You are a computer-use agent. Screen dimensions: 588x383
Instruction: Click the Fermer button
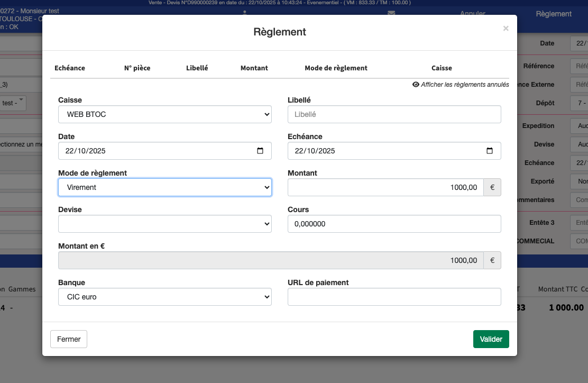[x=69, y=339]
